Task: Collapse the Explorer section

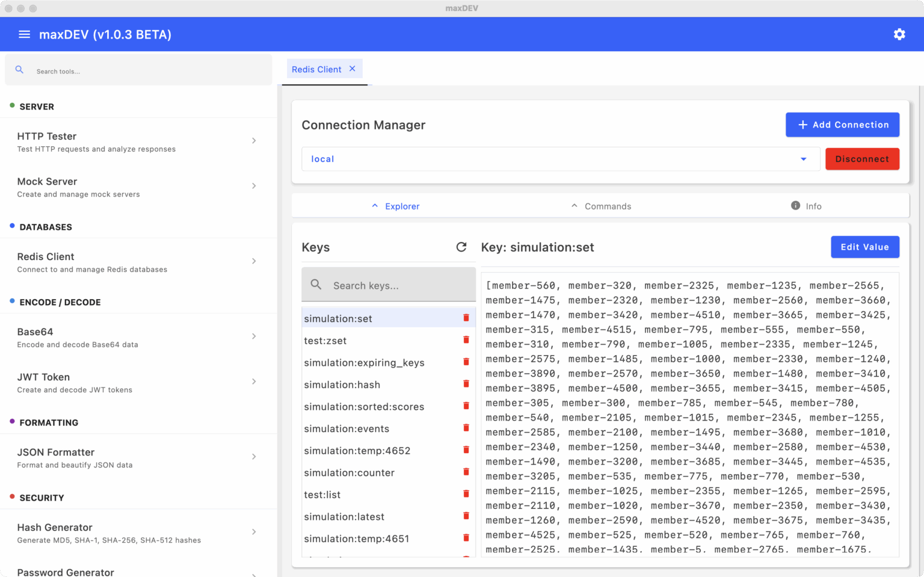Action: [375, 205]
